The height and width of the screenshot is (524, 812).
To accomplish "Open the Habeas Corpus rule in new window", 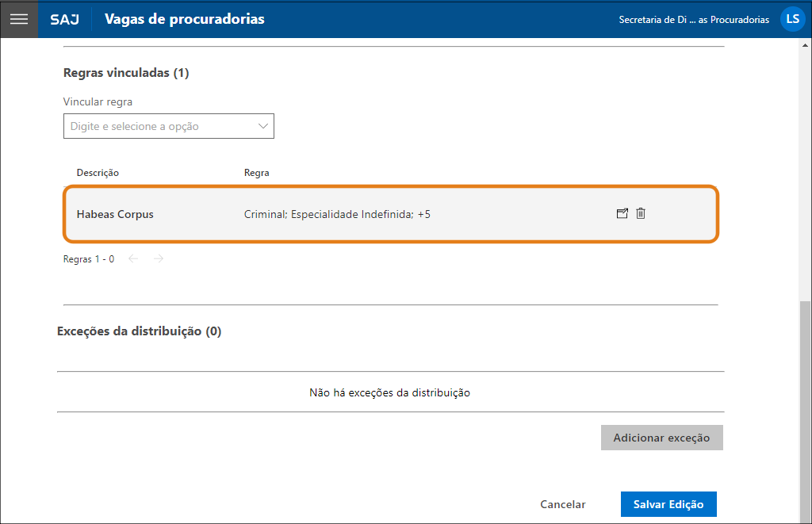I will point(622,213).
